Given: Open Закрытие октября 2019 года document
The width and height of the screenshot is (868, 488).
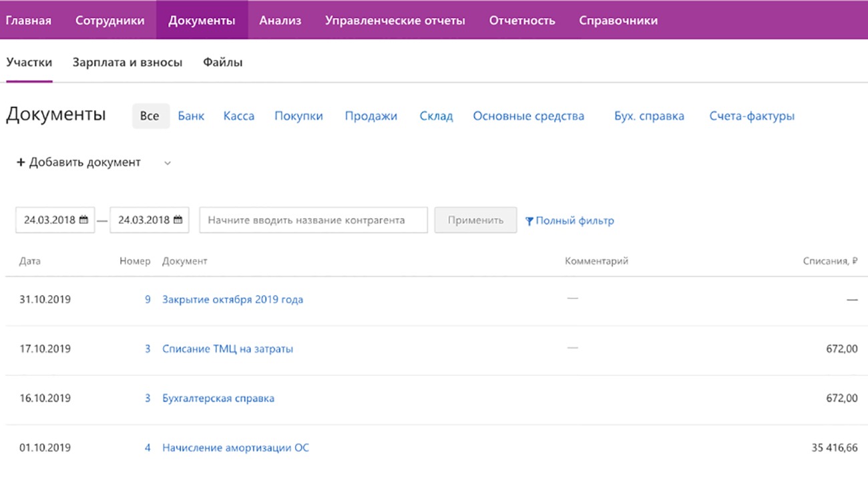Looking at the screenshot, I should coord(232,300).
